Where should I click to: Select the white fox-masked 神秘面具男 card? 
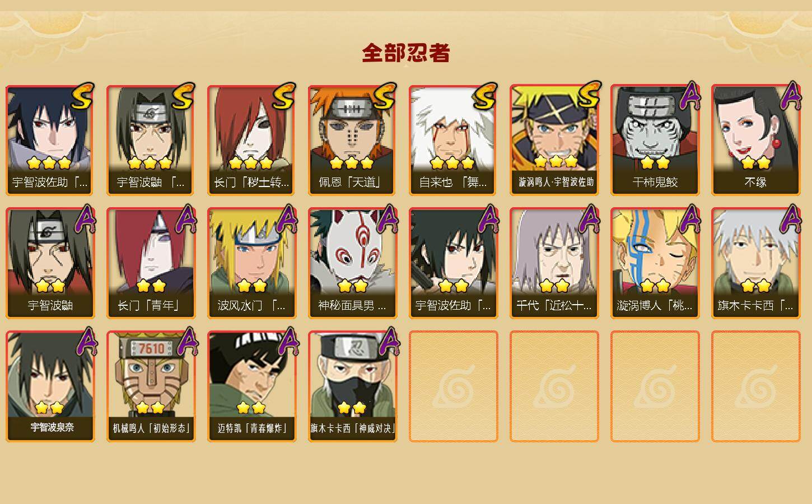click(x=352, y=263)
